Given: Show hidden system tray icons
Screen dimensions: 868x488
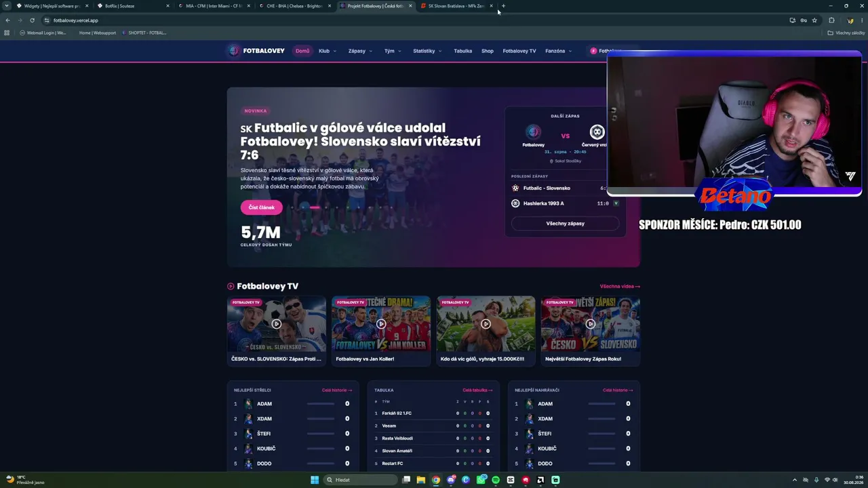Looking at the screenshot, I should [x=794, y=480].
